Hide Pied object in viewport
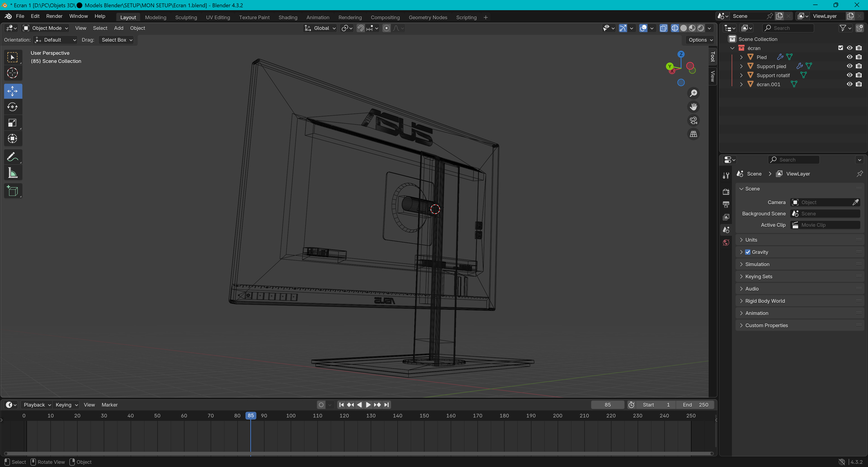This screenshot has width=868, height=467. click(x=849, y=57)
